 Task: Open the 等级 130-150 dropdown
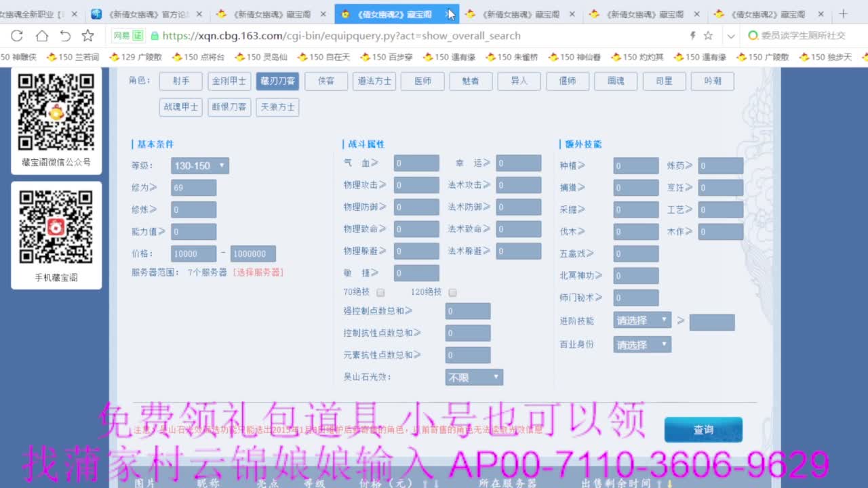200,166
